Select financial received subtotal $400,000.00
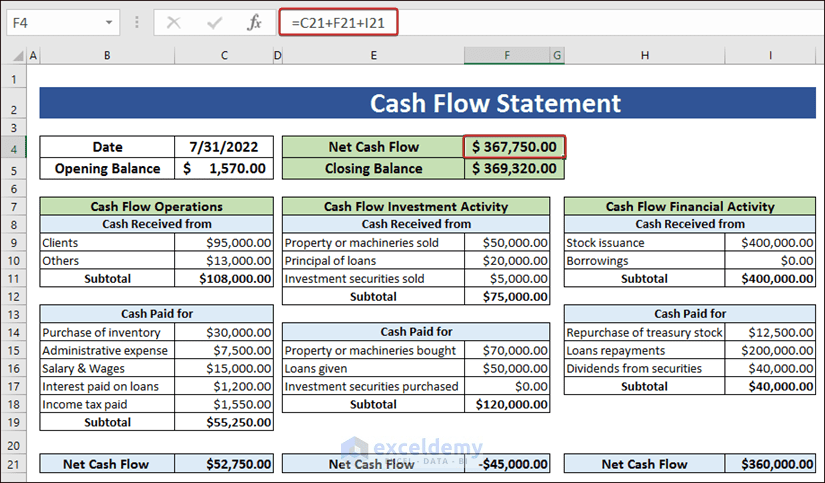Viewport: 825px width, 483px height. (770, 278)
